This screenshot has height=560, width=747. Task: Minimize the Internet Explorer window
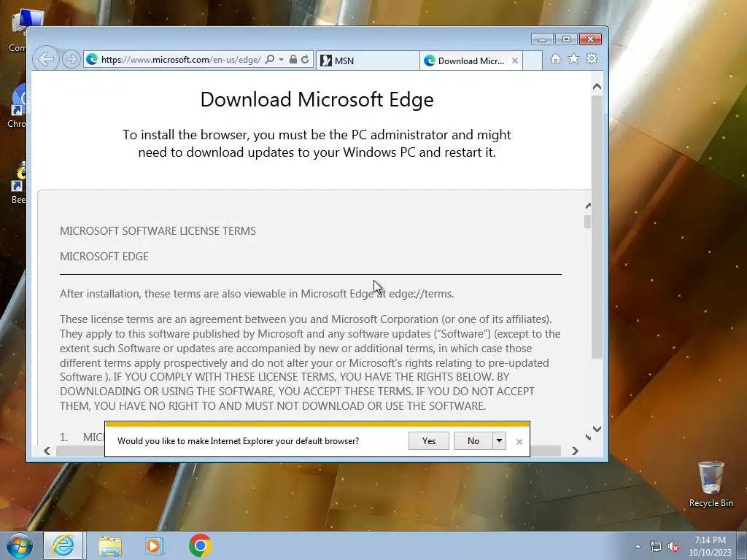point(542,39)
